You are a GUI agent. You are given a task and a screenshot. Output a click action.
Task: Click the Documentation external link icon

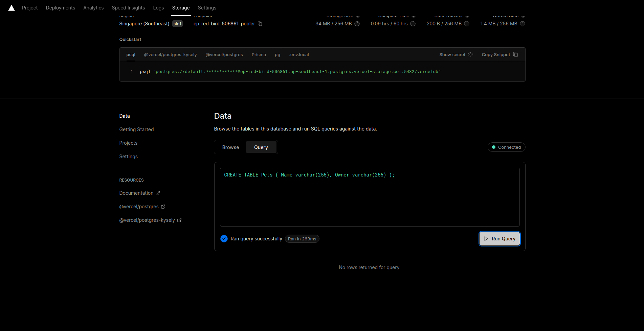158,193
